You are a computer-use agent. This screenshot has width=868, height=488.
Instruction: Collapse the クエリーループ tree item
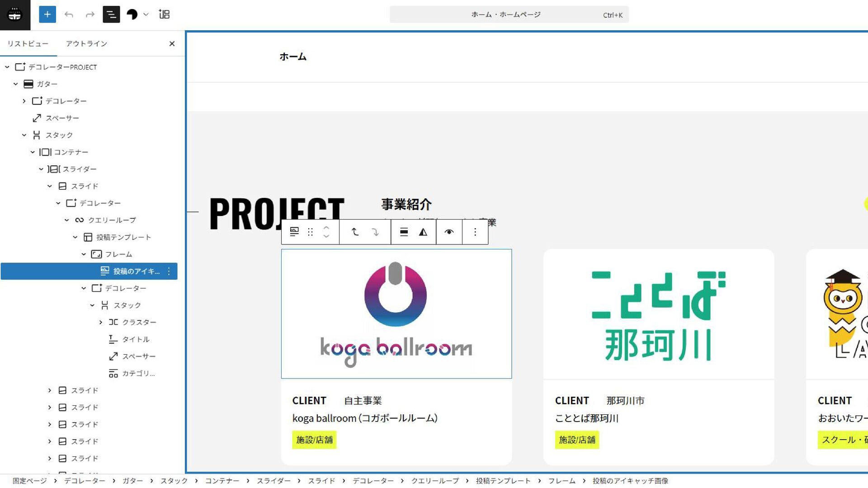(67, 220)
